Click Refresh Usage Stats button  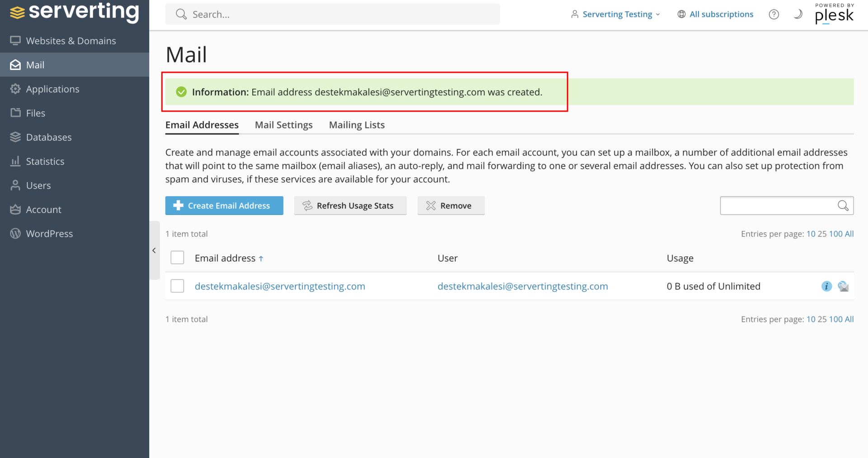[x=350, y=206]
